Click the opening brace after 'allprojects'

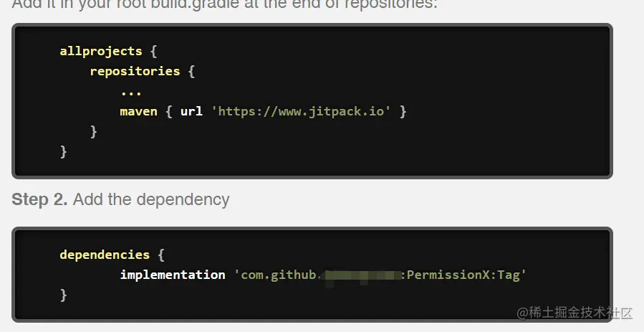pyautogui.click(x=154, y=51)
